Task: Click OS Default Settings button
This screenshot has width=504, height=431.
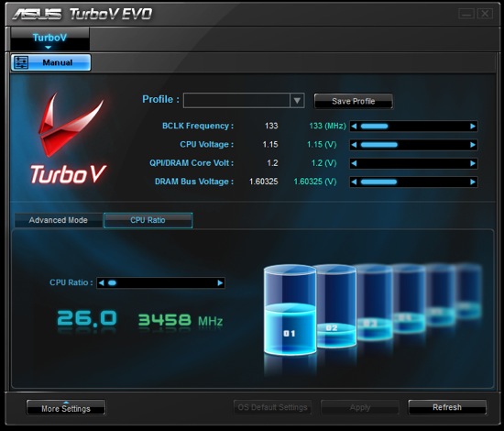Action: (272, 407)
